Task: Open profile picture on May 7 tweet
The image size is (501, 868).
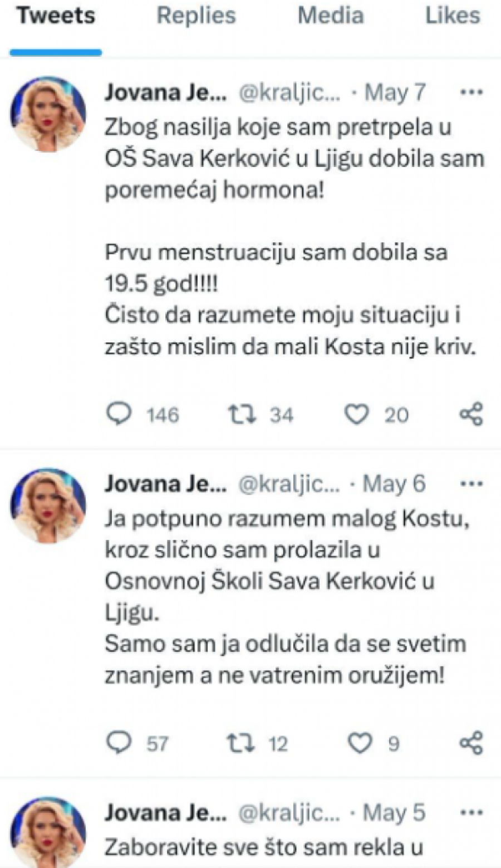Action: [x=48, y=114]
